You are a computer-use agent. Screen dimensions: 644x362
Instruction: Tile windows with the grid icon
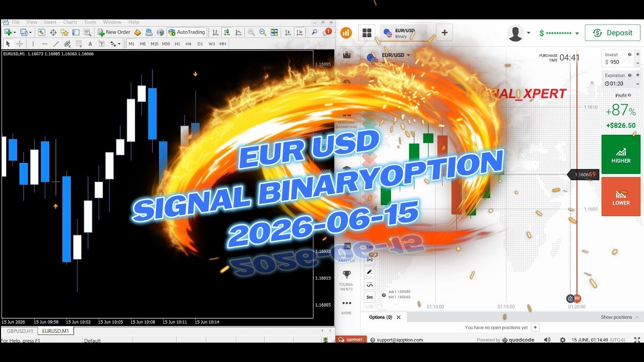pyautogui.click(x=274, y=32)
